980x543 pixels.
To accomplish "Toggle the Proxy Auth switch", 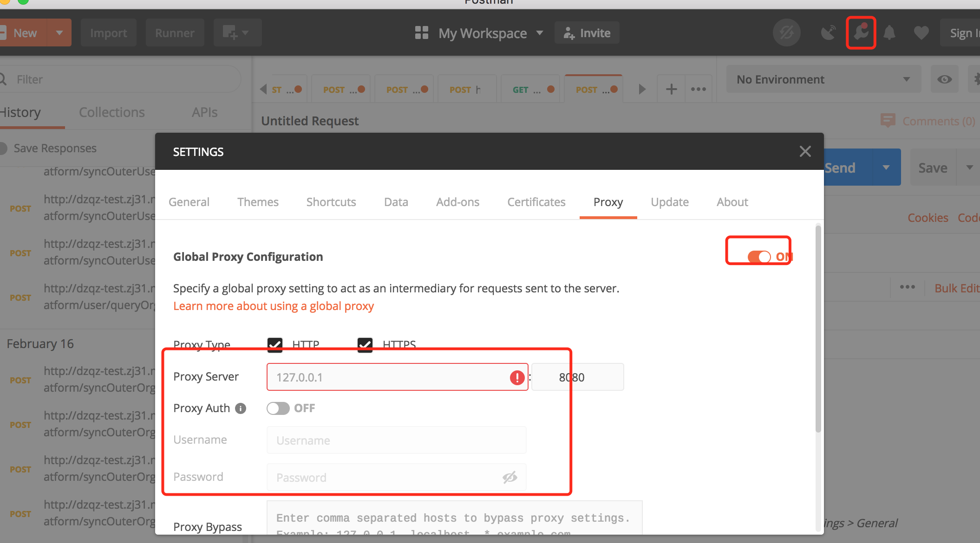I will pos(278,408).
